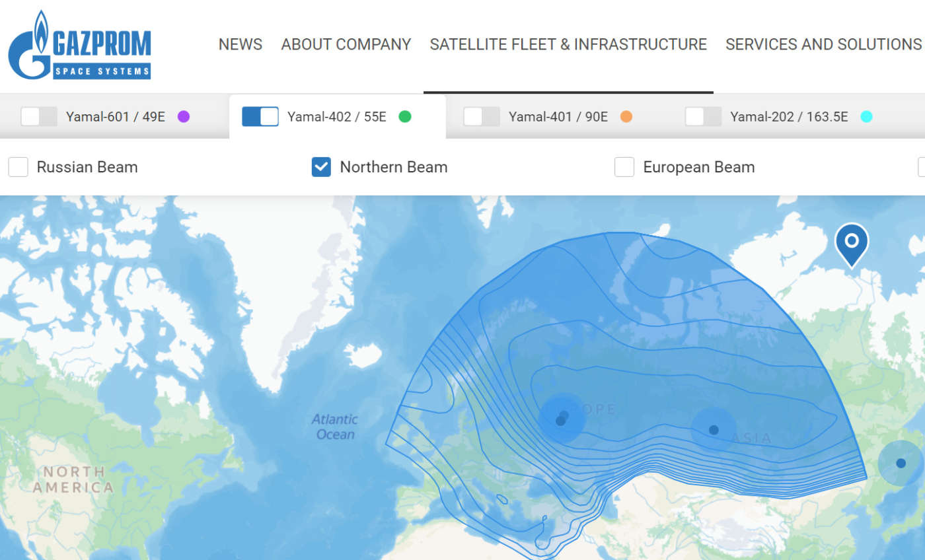Click the teleport marker over Asia
Viewport: 925px width, 560px height.
(x=714, y=430)
